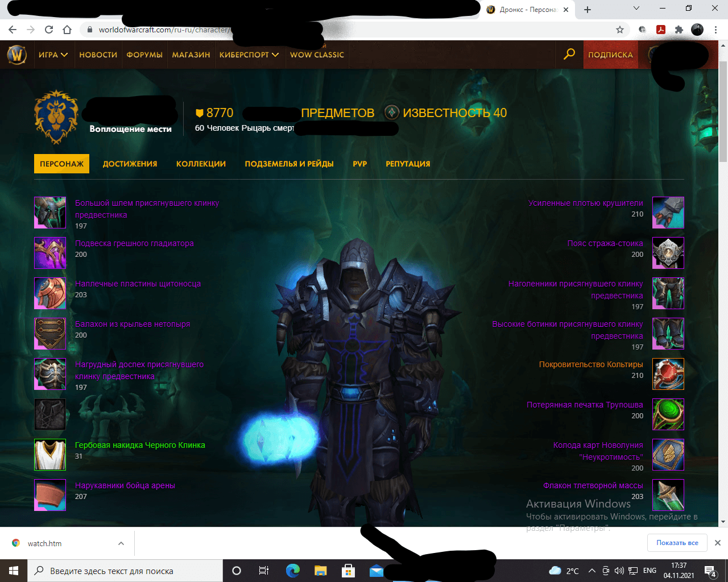Switch to the PVP tab
Screen dimensions: 728x582
359,164
